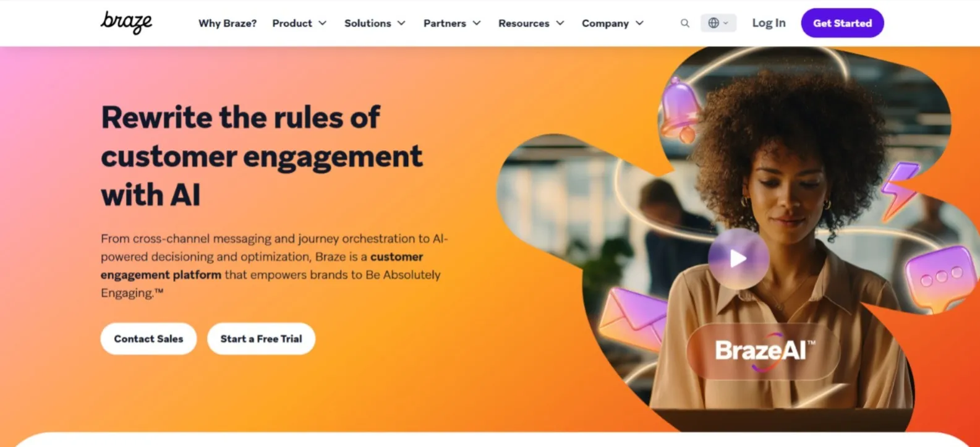Expand the Solutions dropdown
This screenshot has height=447, width=980.
click(x=375, y=23)
